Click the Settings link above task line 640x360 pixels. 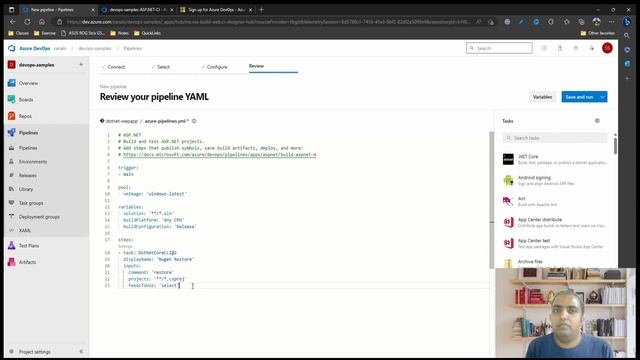click(x=125, y=246)
